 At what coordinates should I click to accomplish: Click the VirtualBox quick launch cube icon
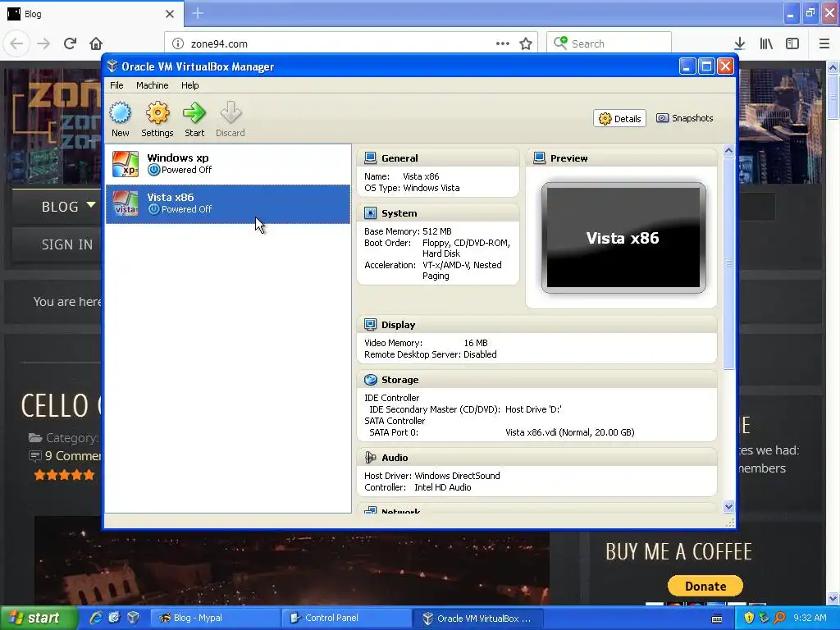coord(133,619)
